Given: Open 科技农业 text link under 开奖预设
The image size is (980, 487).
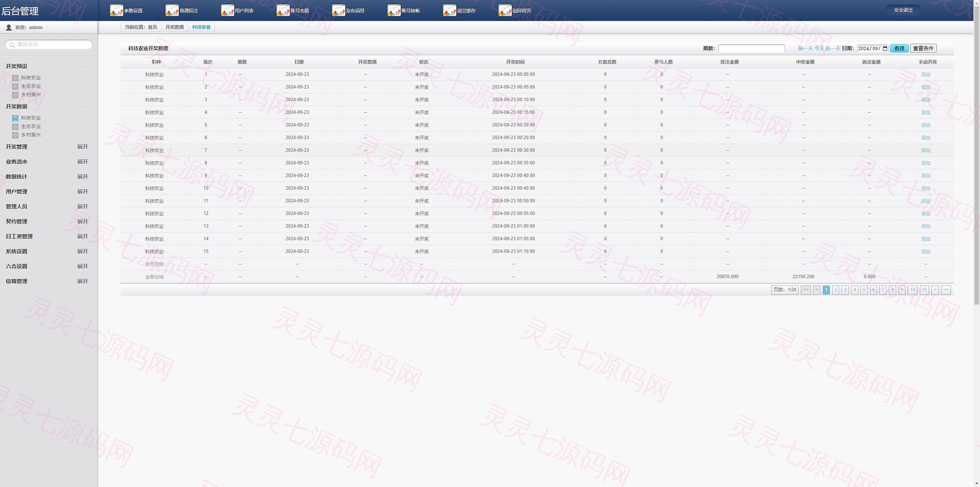Looking at the screenshot, I should tap(31, 78).
